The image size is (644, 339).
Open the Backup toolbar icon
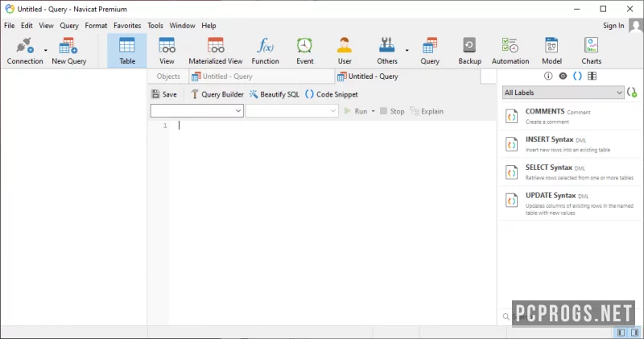coord(469,51)
